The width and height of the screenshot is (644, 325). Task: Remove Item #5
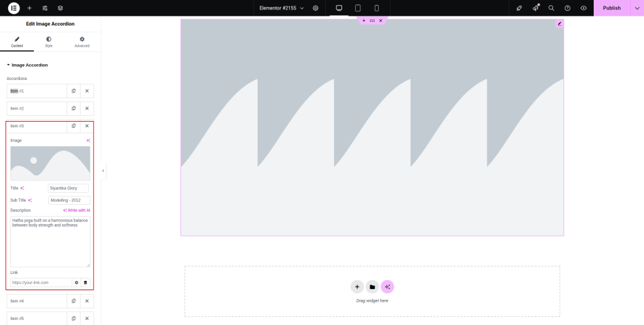[x=87, y=319]
